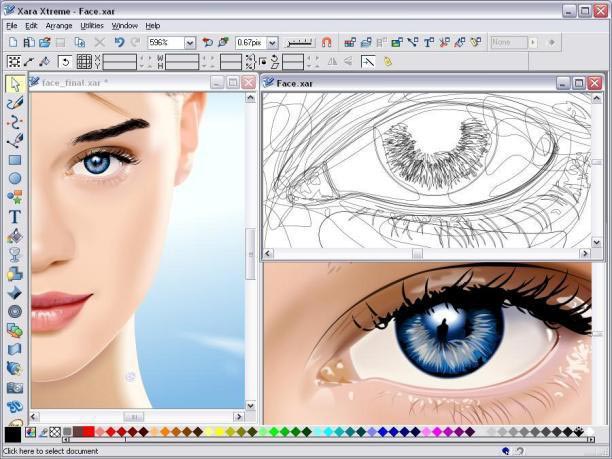The image size is (612, 459).
Task: Select the Text tool
Action: 15,216
